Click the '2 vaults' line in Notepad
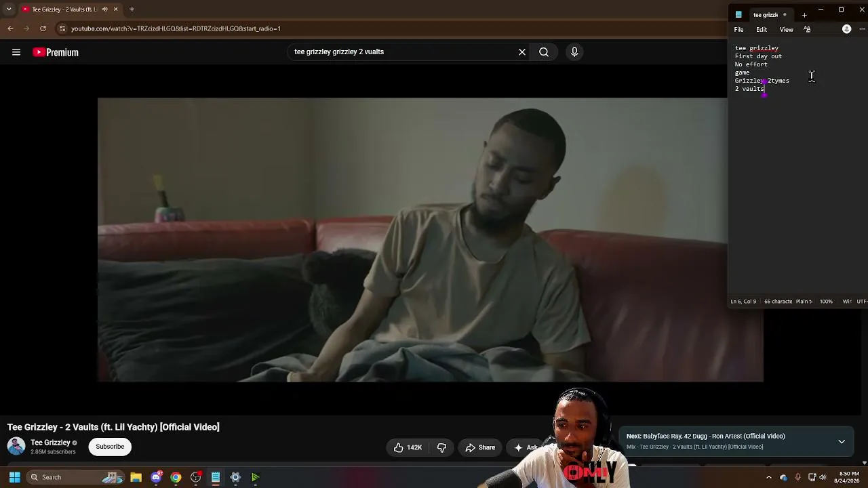 coord(749,89)
